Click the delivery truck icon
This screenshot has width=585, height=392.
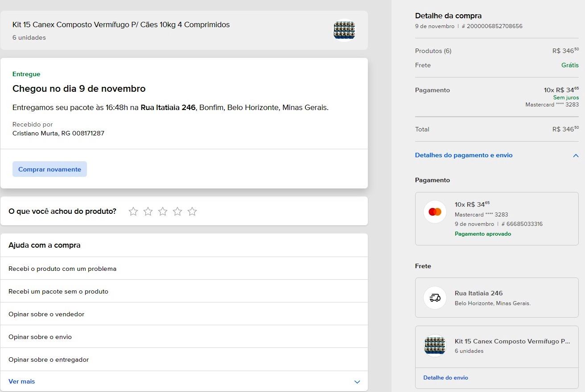pos(435,298)
